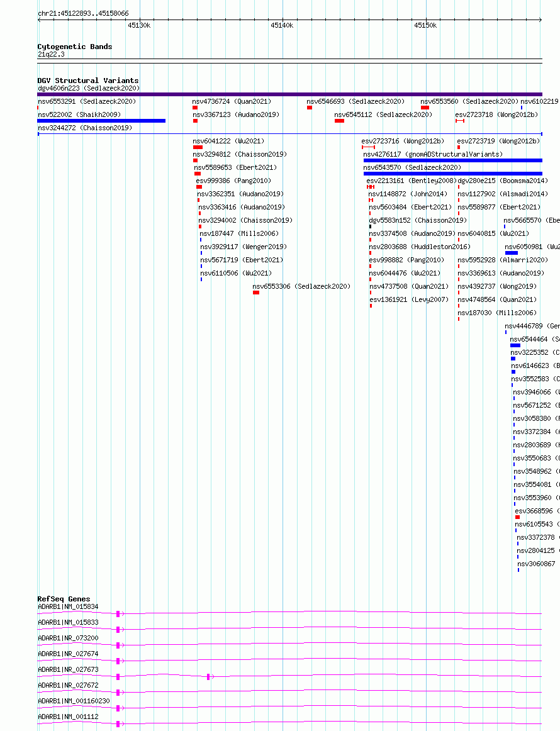Open nsv5589877 (Ebert2021) variant
Image resolution: width=560 pixels, height=731 pixels.
click(499, 207)
